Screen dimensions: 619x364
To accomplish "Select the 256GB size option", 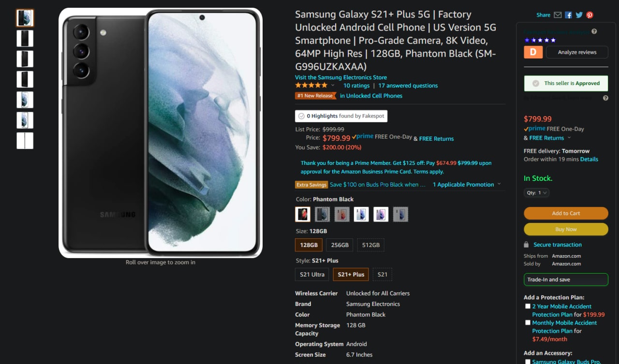I will (339, 245).
